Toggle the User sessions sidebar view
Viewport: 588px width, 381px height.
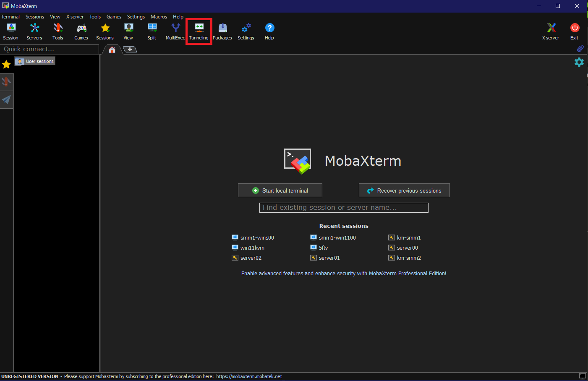(x=34, y=61)
